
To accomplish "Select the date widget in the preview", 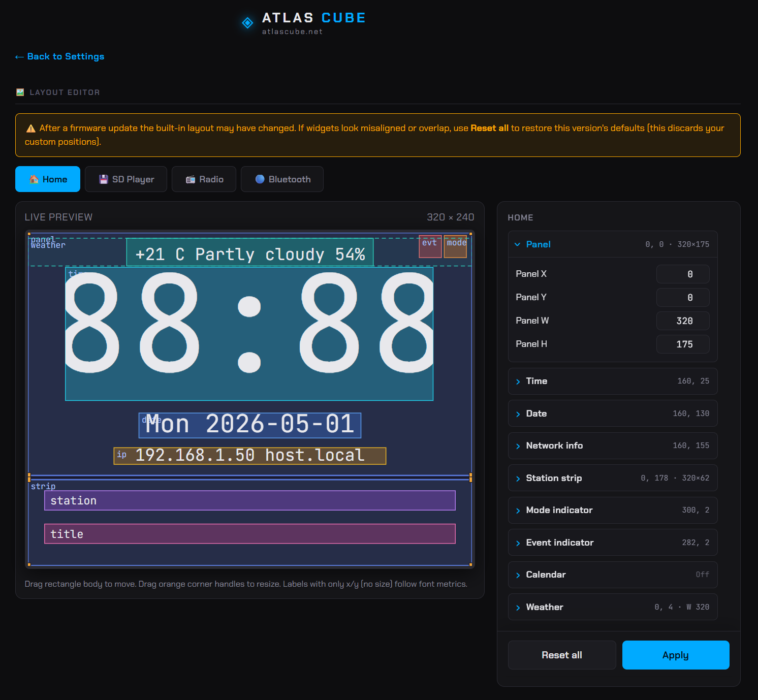I will (x=250, y=426).
